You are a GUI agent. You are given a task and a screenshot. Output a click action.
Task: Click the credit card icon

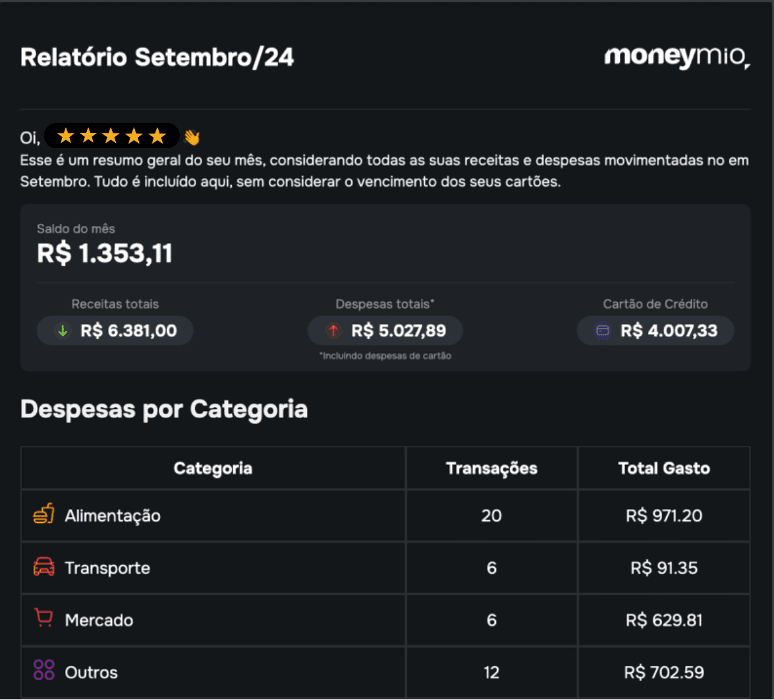603,331
